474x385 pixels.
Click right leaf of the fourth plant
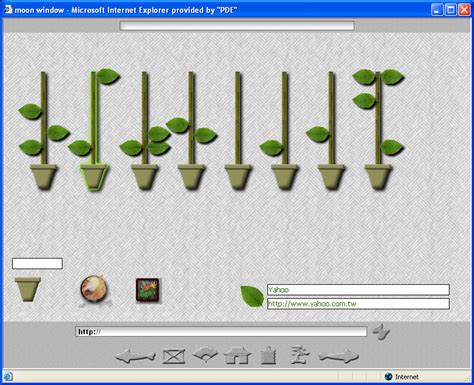pos(206,136)
